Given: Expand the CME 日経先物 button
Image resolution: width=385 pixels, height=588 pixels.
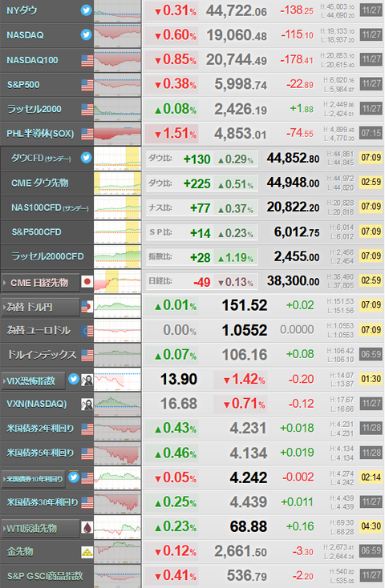Looking at the screenshot, I should pyautogui.click(x=41, y=282).
